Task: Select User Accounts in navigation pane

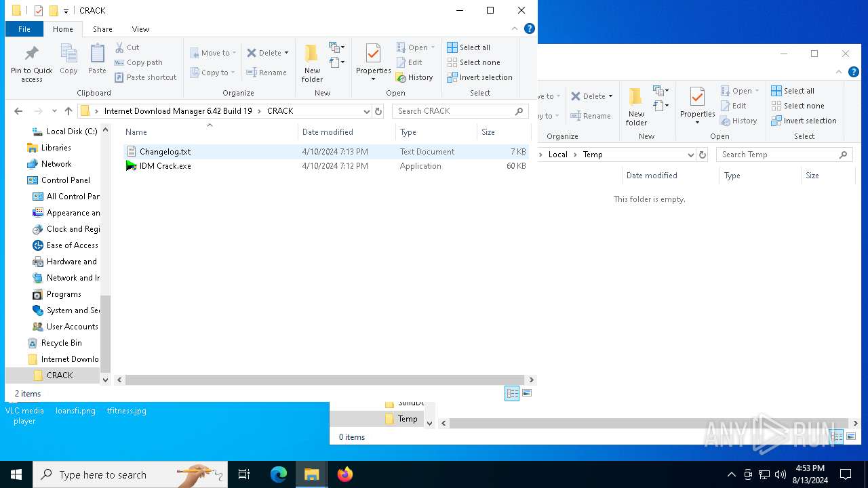Action: [x=66, y=327]
